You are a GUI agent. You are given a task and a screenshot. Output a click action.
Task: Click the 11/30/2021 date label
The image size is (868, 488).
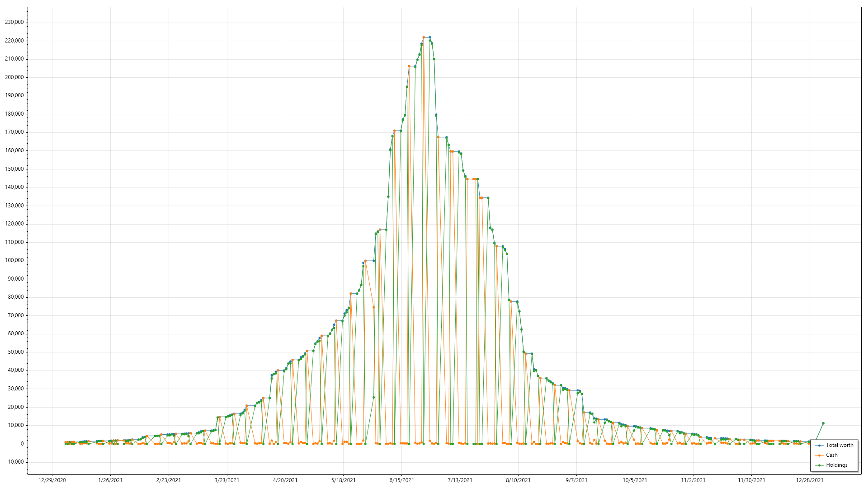click(x=752, y=480)
